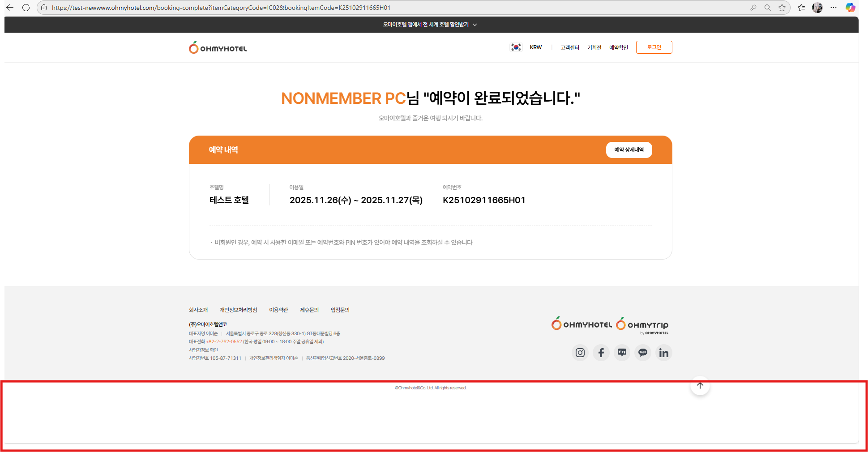Select the Korean flag language icon
The width and height of the screenshot is (868, 452).
516,47
